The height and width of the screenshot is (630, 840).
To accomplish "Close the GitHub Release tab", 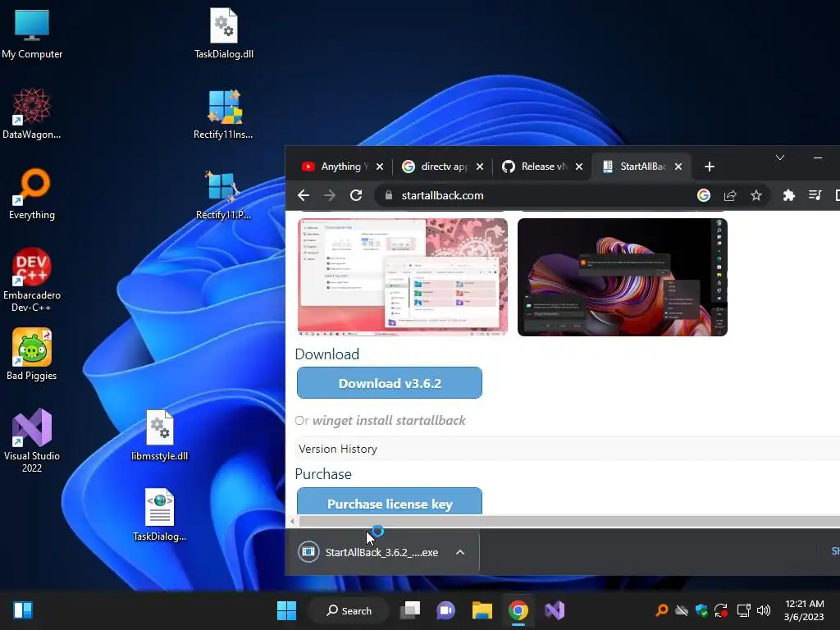I will click(579, 167).
